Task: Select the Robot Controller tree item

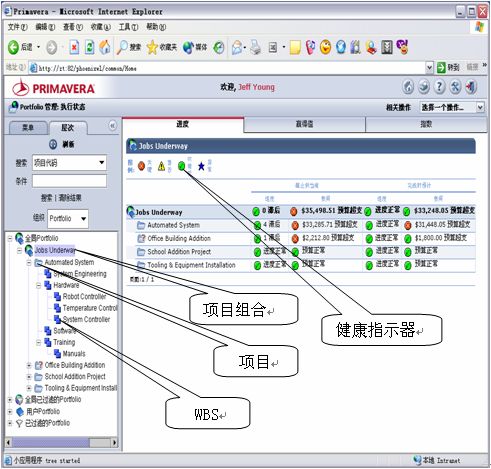Action: coord(84,297)
